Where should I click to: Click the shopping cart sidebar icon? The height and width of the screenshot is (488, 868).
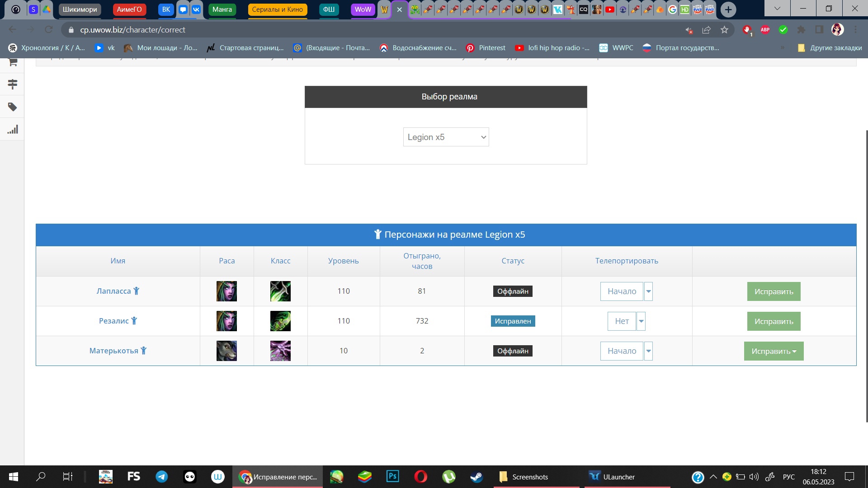tap(13, 62)
